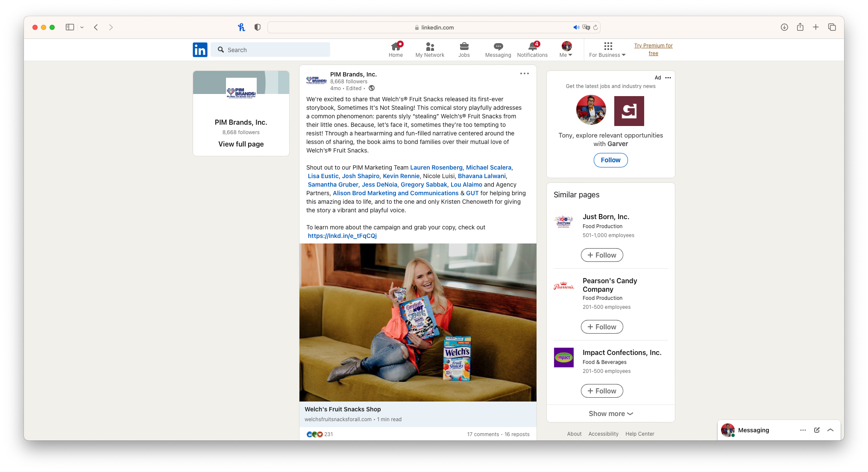Go back in Safari
Screen dimensions: 868x472
(x=96, y=27)
